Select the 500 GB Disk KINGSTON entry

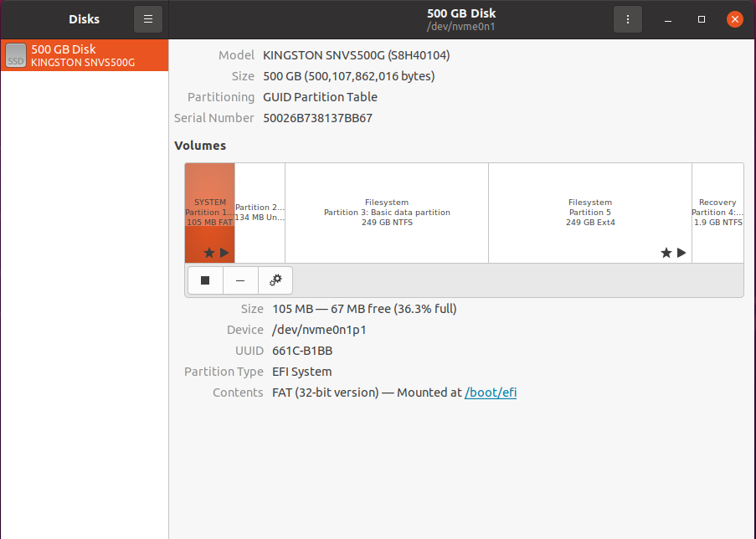[x=85, y=55]
